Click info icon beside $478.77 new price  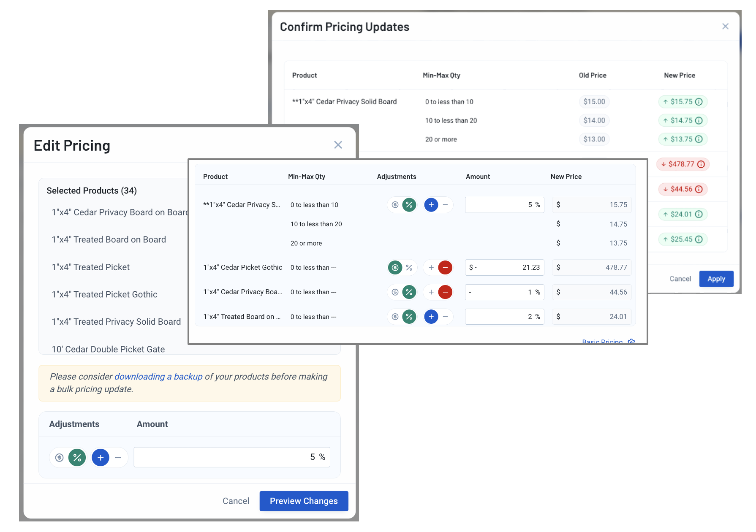pos(701,164)
